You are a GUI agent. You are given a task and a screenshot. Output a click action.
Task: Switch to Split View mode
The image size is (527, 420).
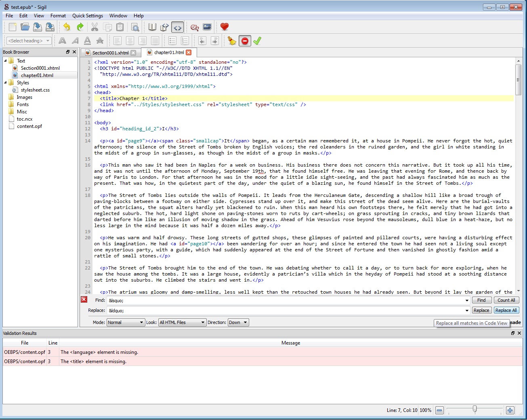click(164, 27)
